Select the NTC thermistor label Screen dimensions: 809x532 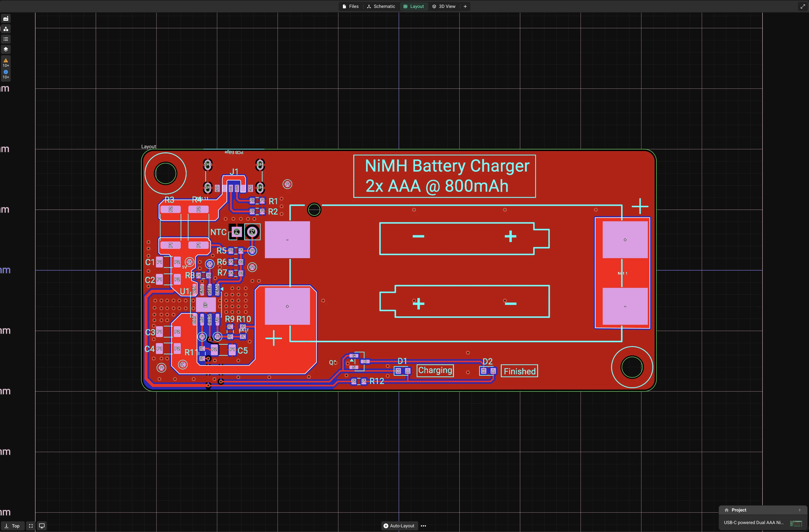tap(218, 232)
